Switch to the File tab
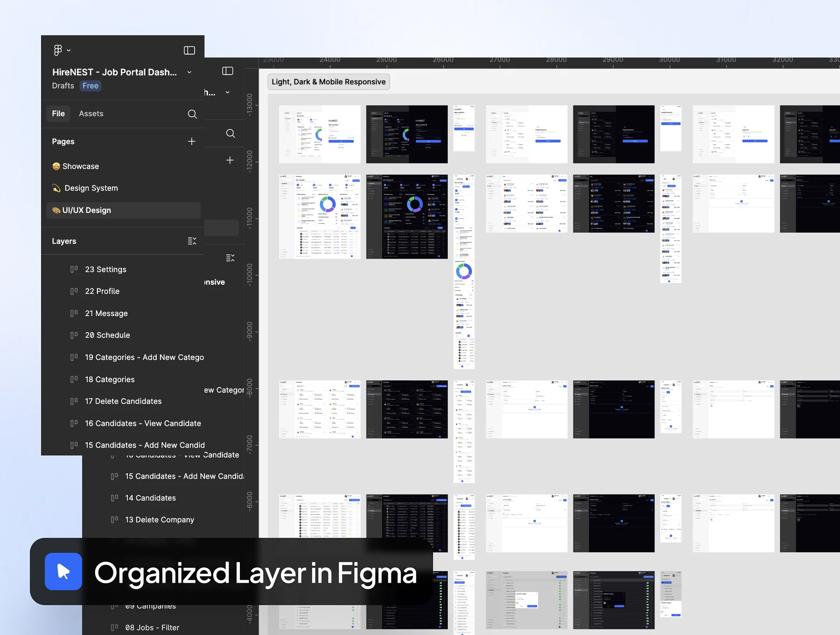Screen dimensions: 840x635 [x=58, y=113]
